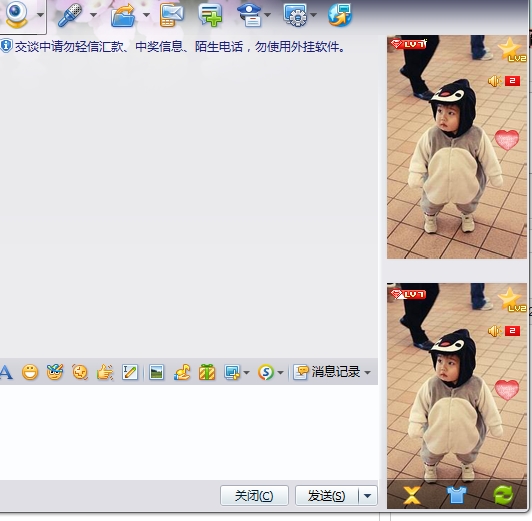
Task: Expand the video call options arrow
Action: (40, 15)
